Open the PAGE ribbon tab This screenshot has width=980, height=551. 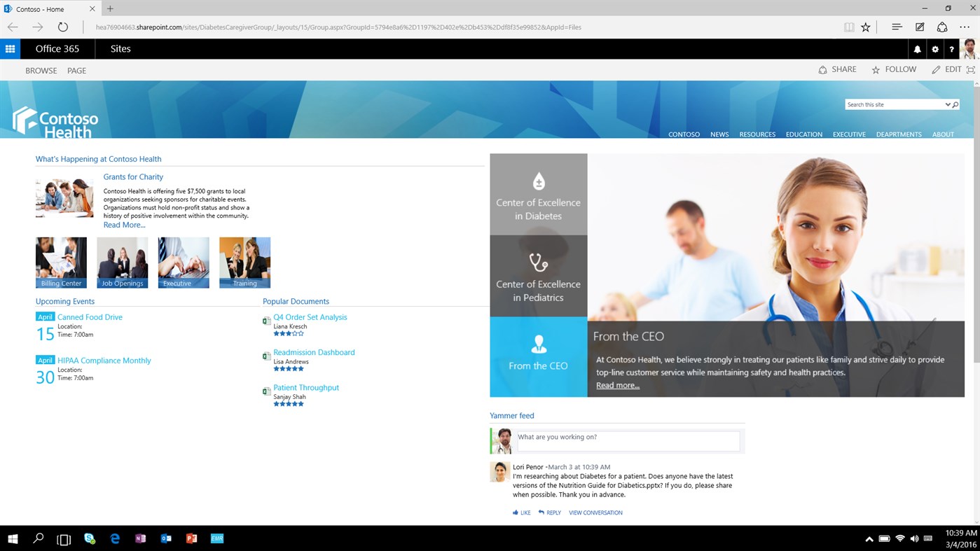tap(77, 71)
